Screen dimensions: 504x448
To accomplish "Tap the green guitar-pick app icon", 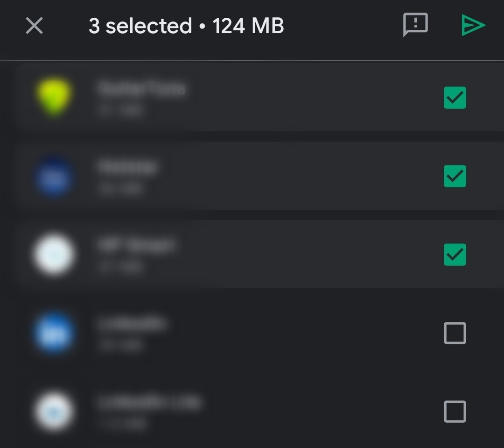I will coord(54,97).
